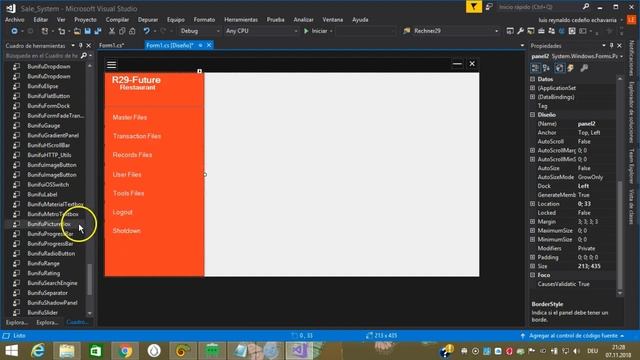
Task: Open the Compilar menu
Action: [117, 20]
